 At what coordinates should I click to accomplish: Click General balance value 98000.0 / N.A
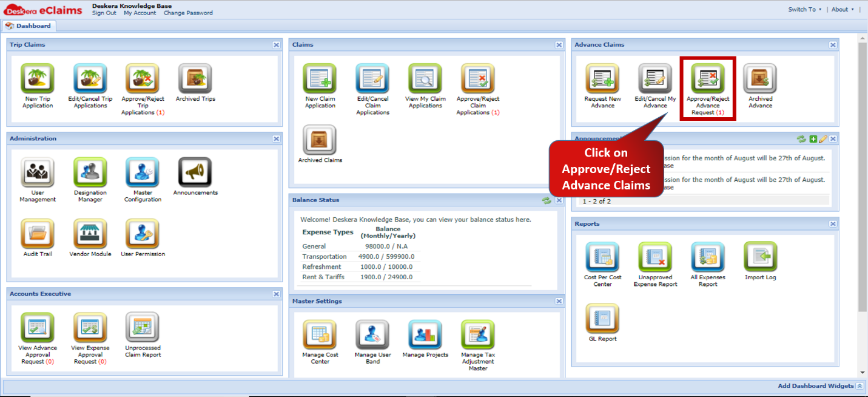[386, 246]
